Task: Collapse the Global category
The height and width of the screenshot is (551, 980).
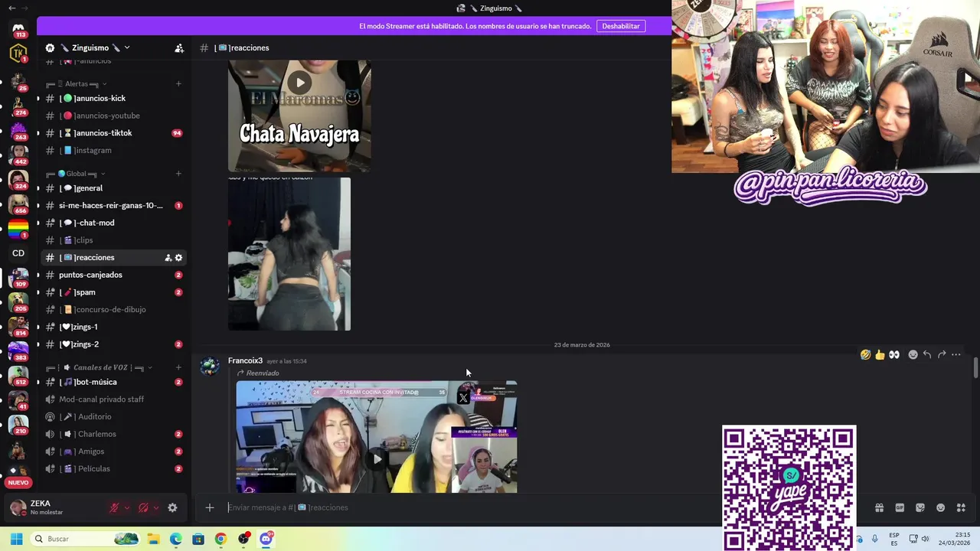Action: [x=76, y=174]
